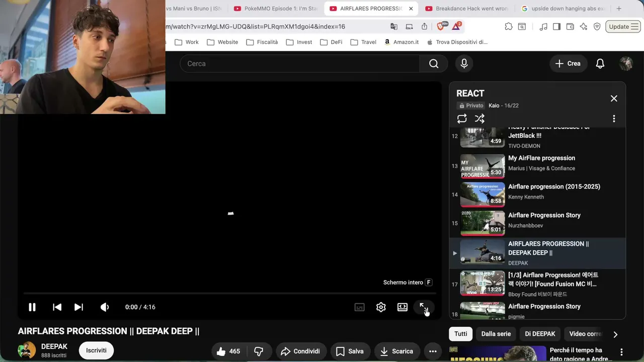Screen dimensions: 644x362
Task: Click the address bar URL
Action: click(256, 27)
